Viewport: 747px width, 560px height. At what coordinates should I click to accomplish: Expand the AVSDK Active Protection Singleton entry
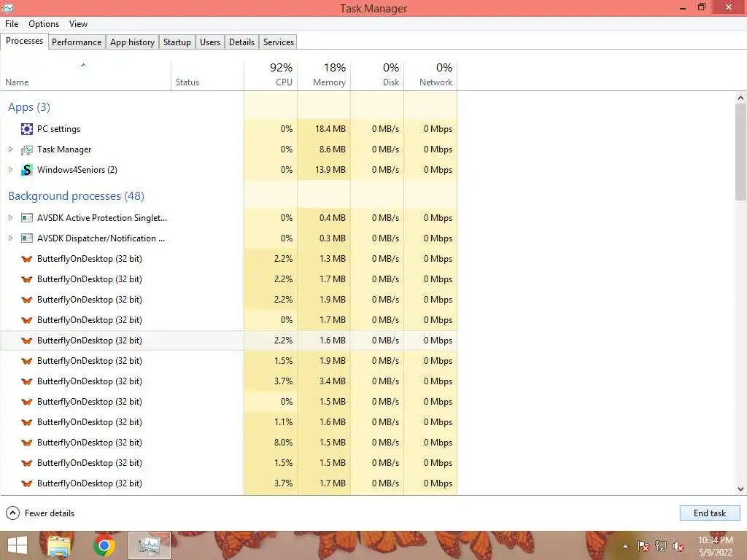[10, 218]
